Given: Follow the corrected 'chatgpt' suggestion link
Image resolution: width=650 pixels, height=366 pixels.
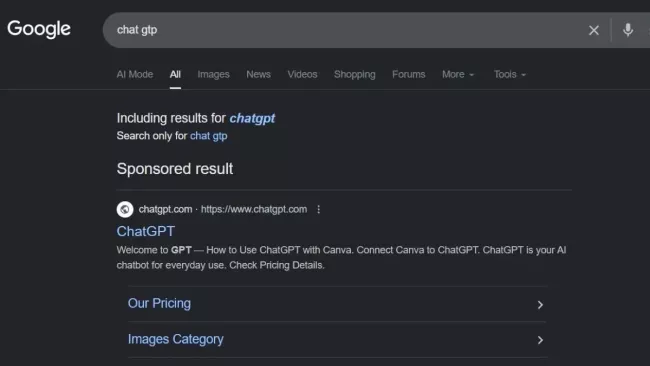Looking at the screenshot, I should click(252, 118).
